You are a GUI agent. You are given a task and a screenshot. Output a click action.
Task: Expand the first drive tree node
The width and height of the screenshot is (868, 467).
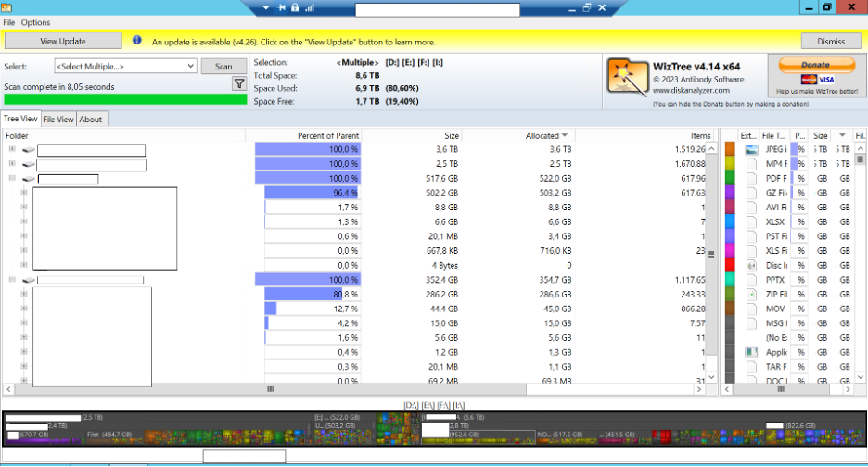click(x=12, y=150)
